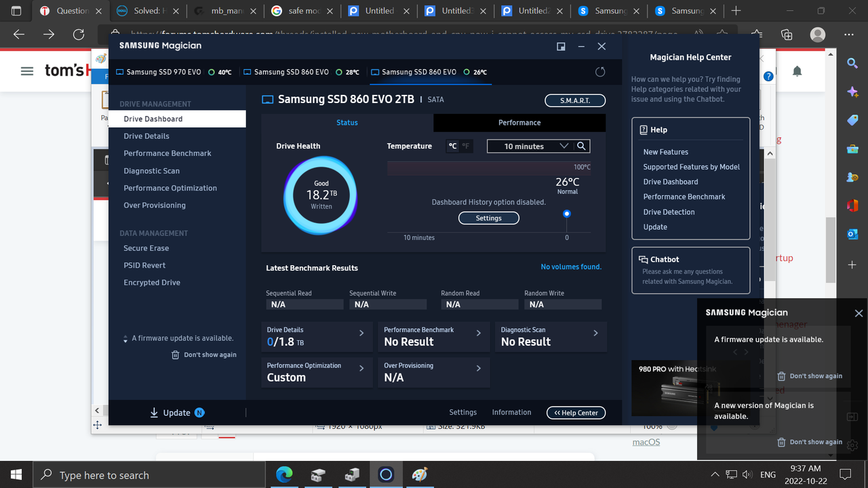The image size is (868, 488).
Task: Click the Edge browser refresh button
Action: pos(79,35)
